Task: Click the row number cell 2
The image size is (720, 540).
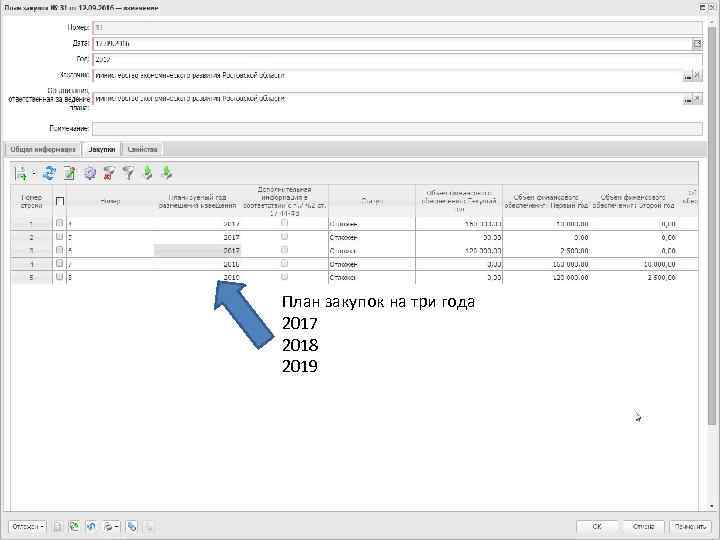Action: pyautogui.click(x=32, y=237)
